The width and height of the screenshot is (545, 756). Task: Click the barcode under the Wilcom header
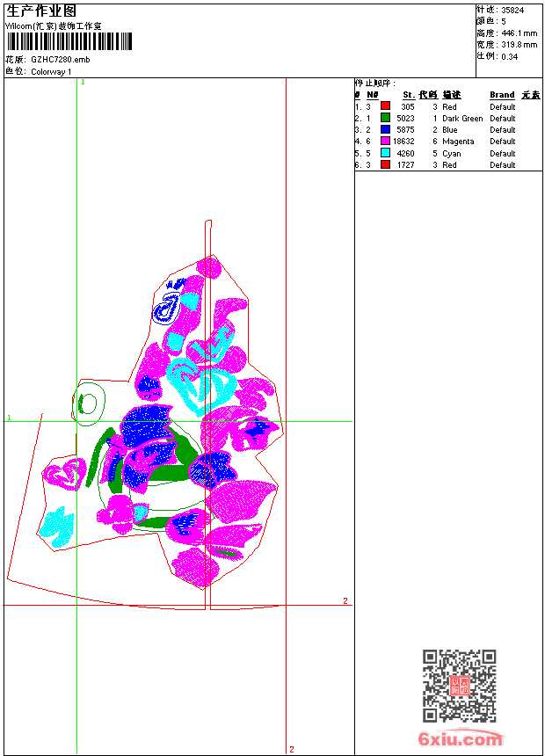pyautogui.click(x=69, y=41)
